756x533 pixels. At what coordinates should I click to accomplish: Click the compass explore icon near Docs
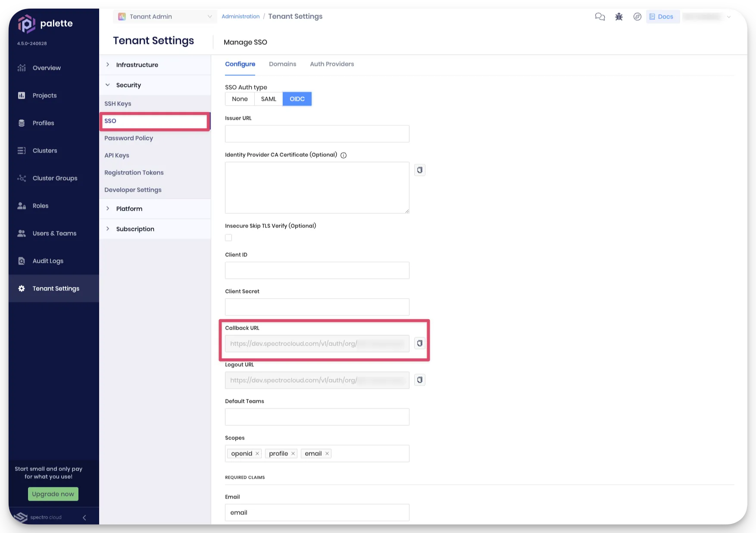click(x=637, y=16)
